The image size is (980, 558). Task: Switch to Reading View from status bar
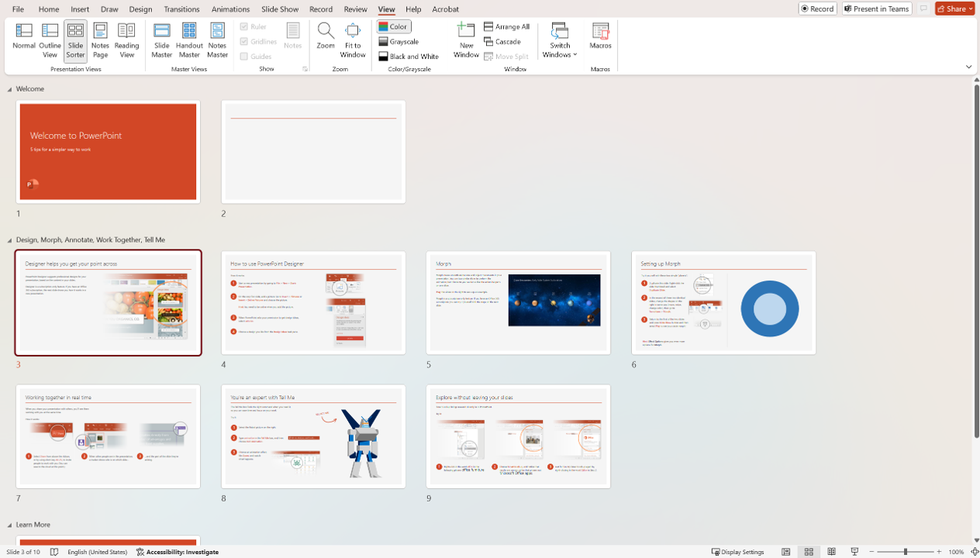click(x=831, y=552)
